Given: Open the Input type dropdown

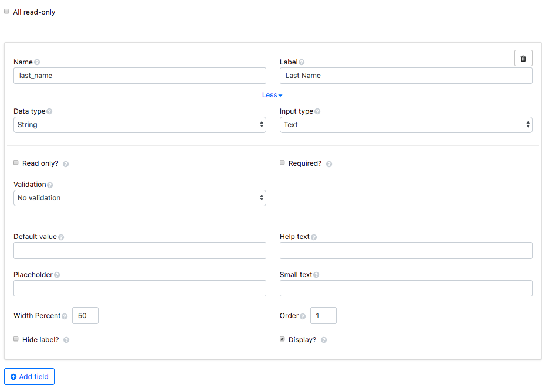Looking at the screenshot, I should tap(406, 125).
